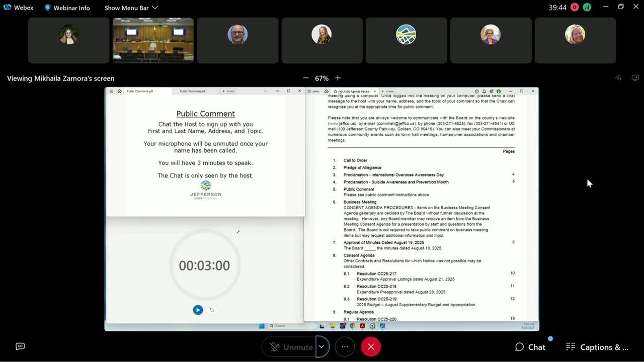Click 'Public Comment' agenda item heading
644x362 pixels.
[359, 190]
